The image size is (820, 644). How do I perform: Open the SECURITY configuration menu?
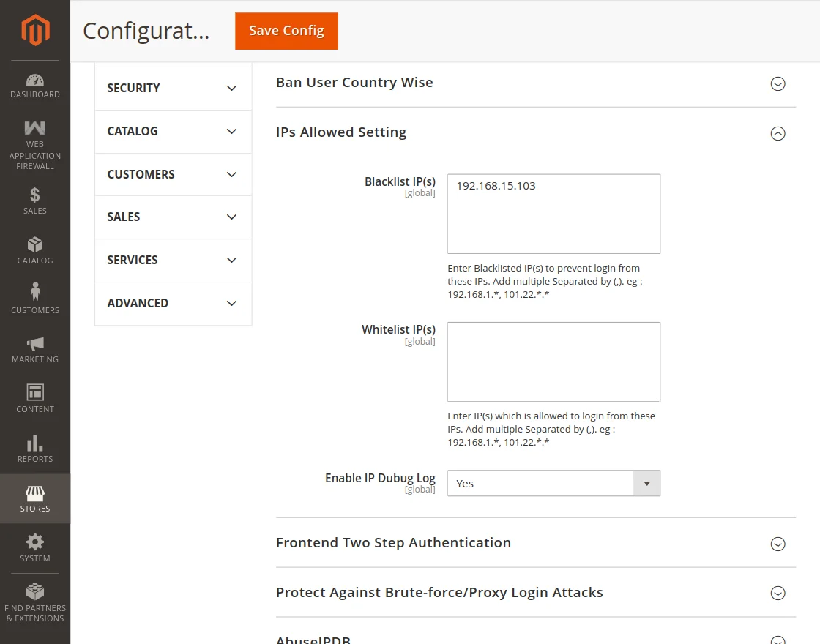tap(172, 88)
